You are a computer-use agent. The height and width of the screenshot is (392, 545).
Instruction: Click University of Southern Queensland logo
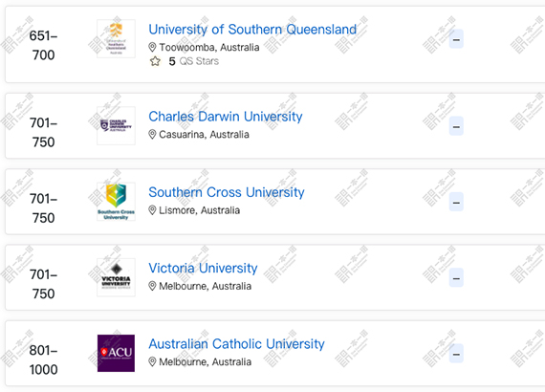click(116, 38)
